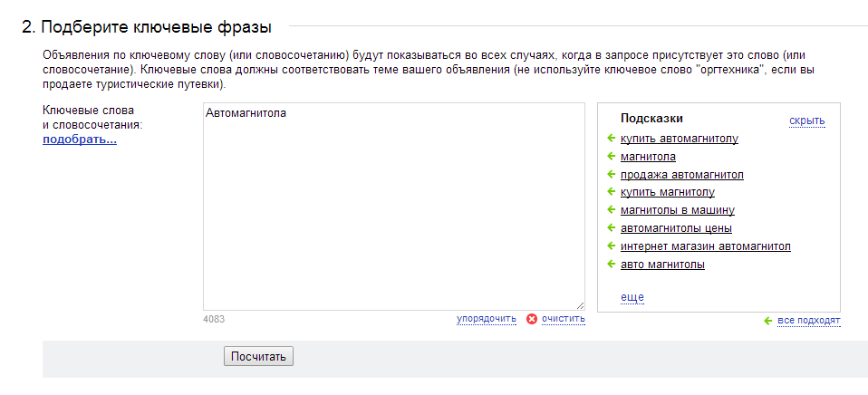The height and width of the screenshot is (395, 868).
Task: Grab textarea resize handle at corner
Action: pos(580,305)
